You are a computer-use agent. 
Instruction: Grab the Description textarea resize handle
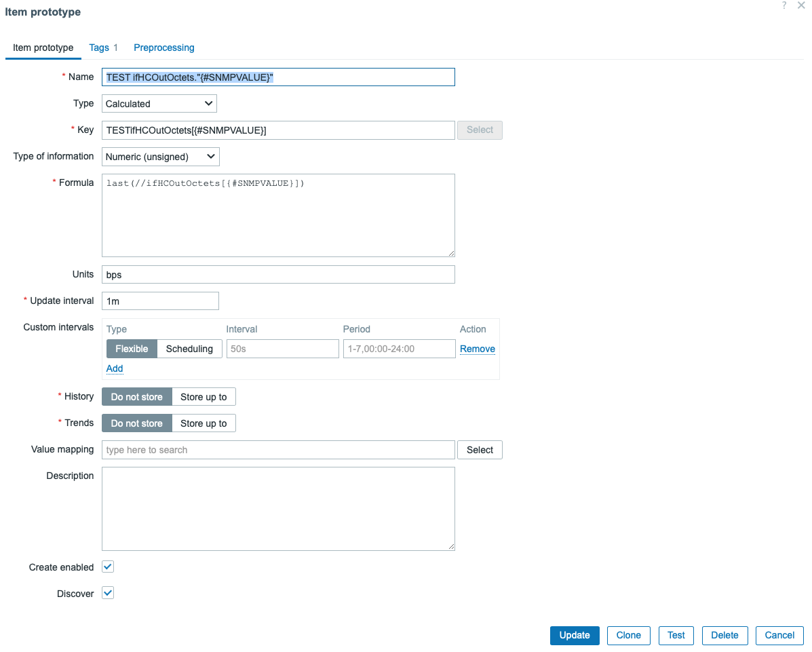coord(451,546)
